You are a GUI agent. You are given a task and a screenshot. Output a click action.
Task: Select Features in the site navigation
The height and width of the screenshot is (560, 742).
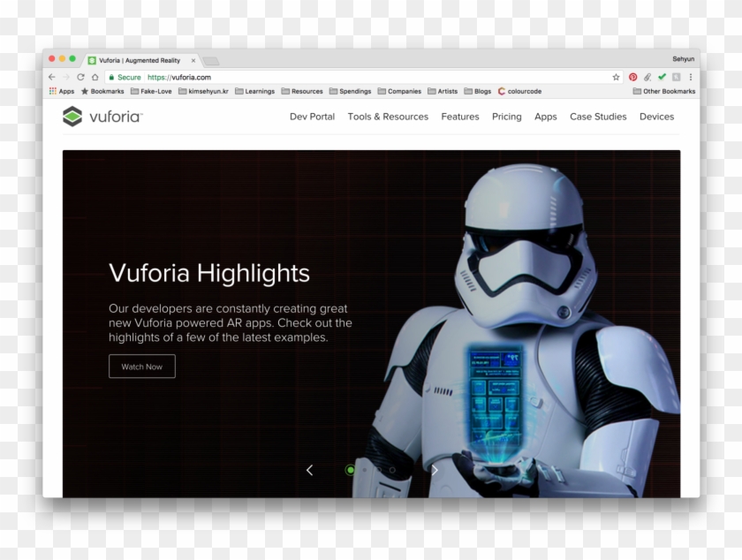tap(459, 116)
